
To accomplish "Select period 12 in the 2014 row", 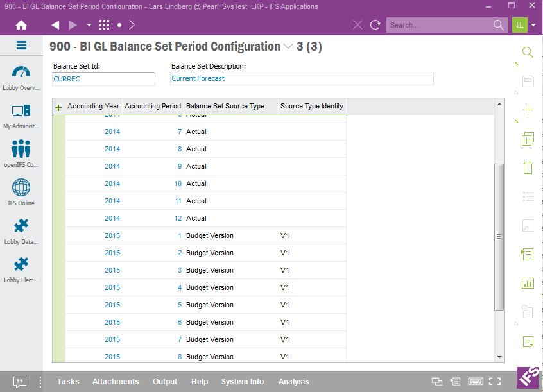I will [178, 218].
